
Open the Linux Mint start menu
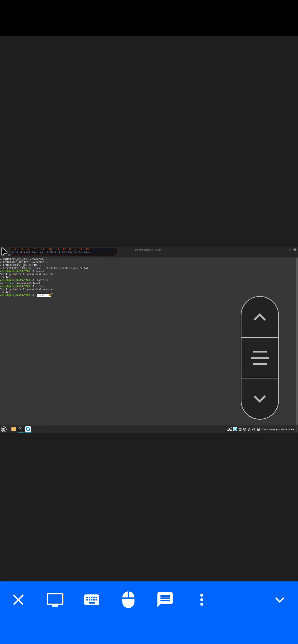pos(4,429)
